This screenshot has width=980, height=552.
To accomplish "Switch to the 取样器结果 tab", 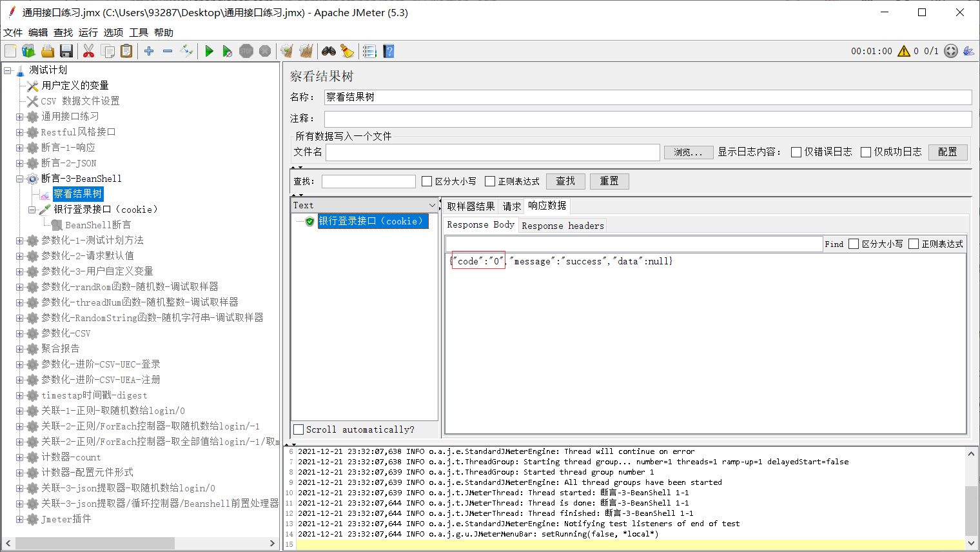I will 471,206.
